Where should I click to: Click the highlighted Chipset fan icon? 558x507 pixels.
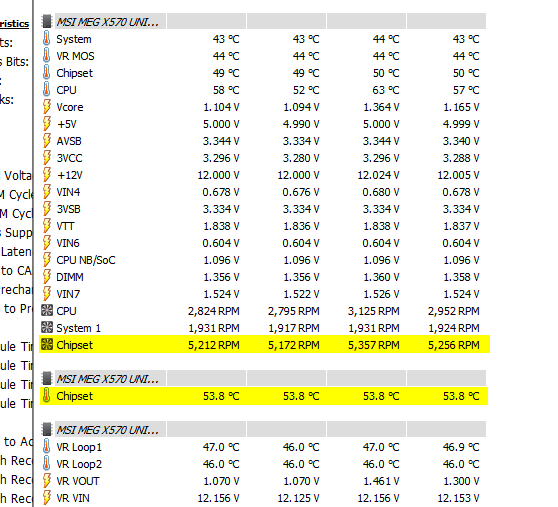pos(47,345)
